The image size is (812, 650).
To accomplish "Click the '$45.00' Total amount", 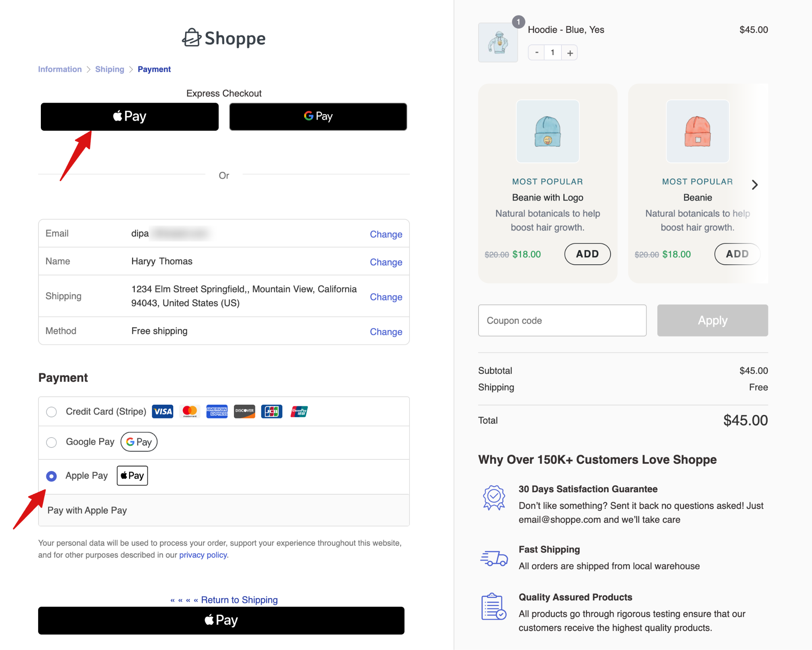I will coord(745,421).
